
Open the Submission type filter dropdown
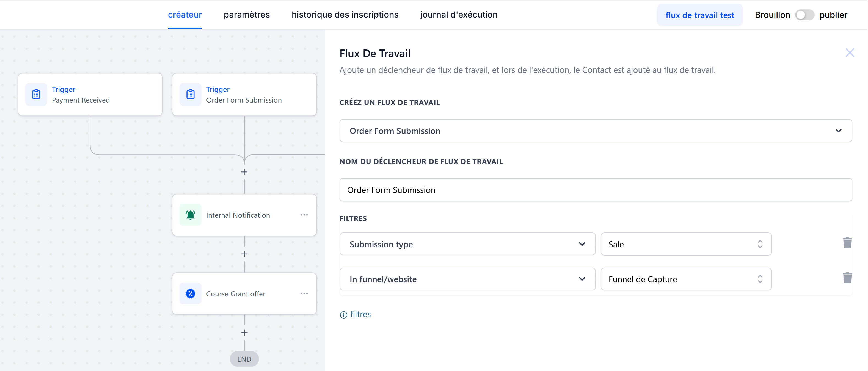tap(467, 244)
